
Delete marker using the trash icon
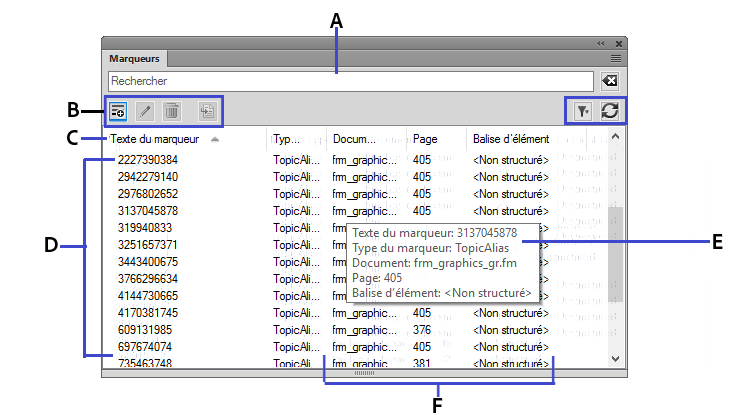(x=172, y=111)
